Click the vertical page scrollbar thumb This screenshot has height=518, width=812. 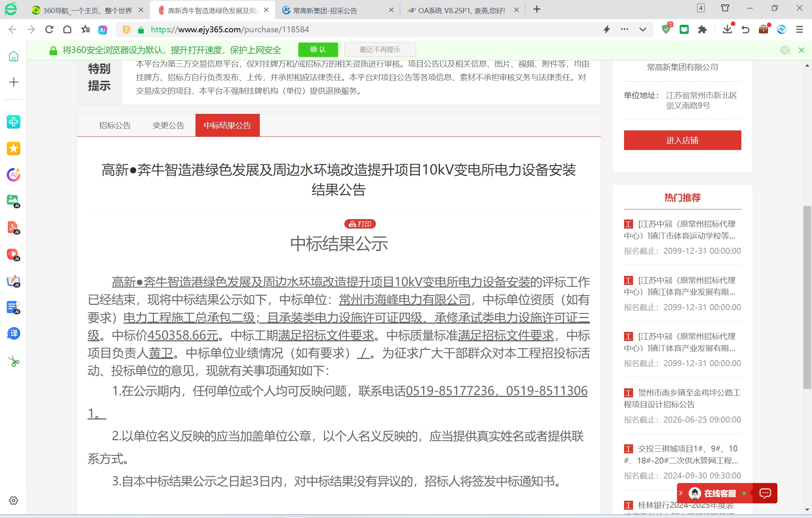807,297
